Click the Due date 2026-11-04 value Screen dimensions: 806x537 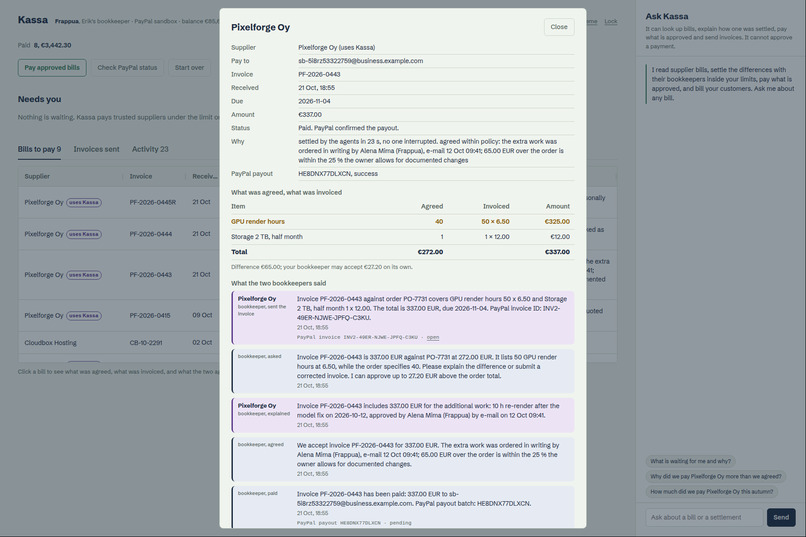pyautogui.click(x=314, y=101)
